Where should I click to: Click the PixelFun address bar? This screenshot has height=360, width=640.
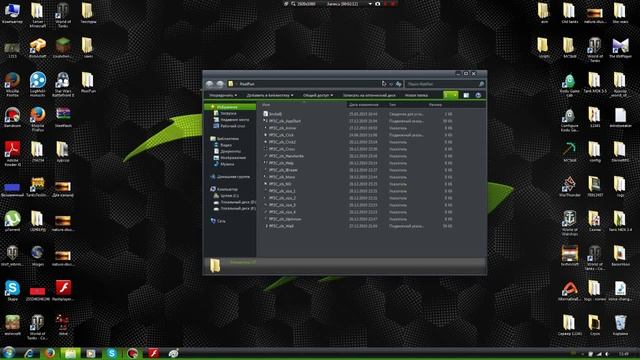[x=304, y=84]
